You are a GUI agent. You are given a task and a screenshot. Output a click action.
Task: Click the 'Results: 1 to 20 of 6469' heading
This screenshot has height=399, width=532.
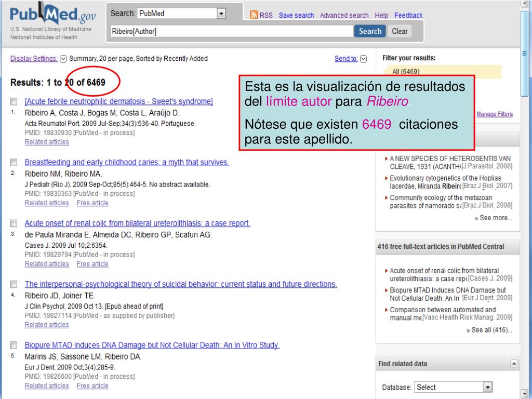[x=58, y=83]
